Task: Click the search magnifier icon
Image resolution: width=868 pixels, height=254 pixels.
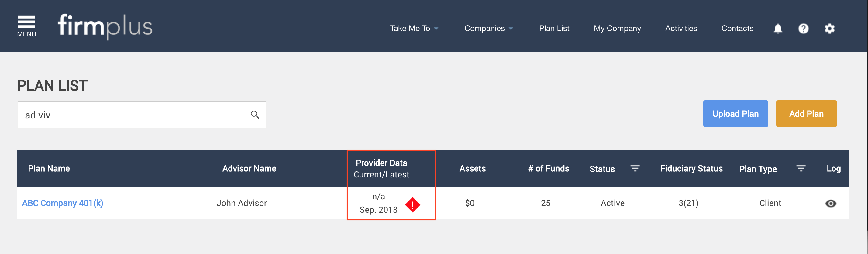Action: point(255,115)
